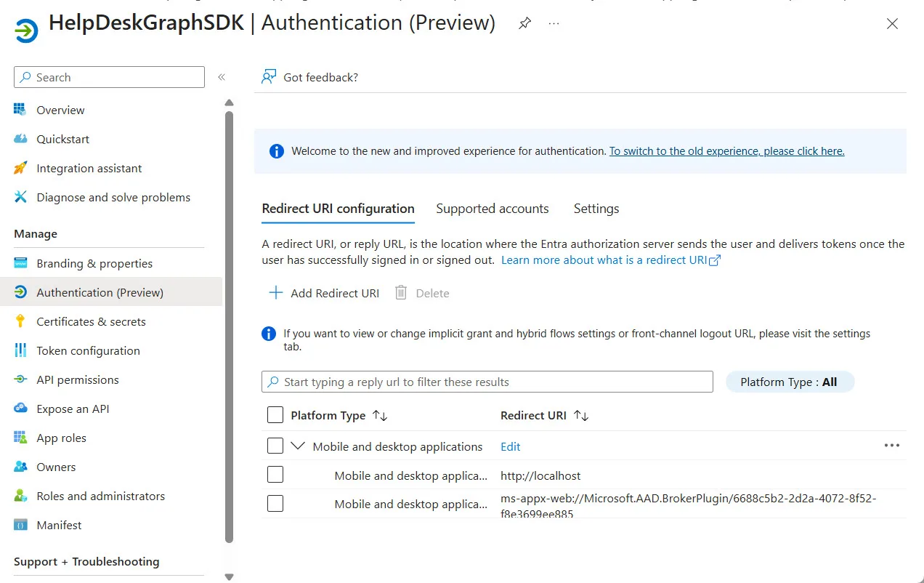
Task: Click the Diagnose and solve problems wrench icon
Action: [x=20, y=197]
